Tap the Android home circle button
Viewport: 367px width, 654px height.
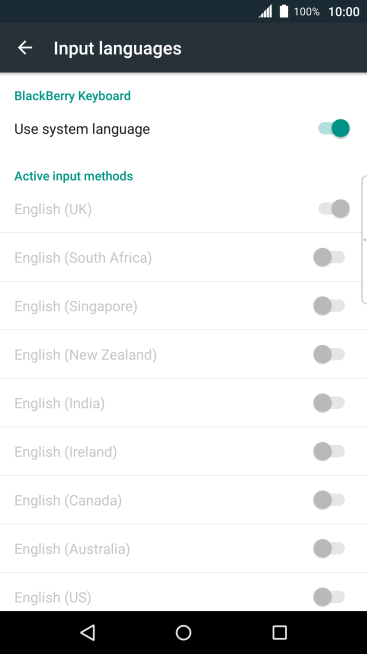184,632
